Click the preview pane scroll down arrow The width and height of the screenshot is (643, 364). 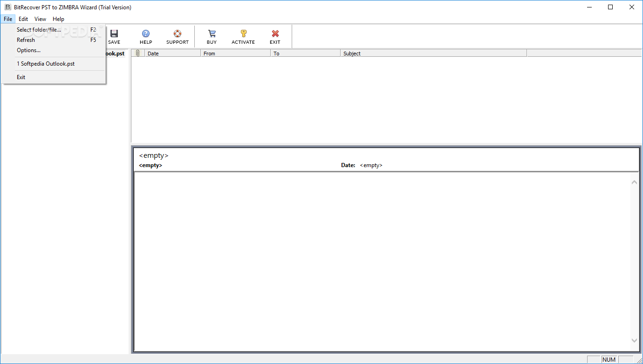(634, 341)
